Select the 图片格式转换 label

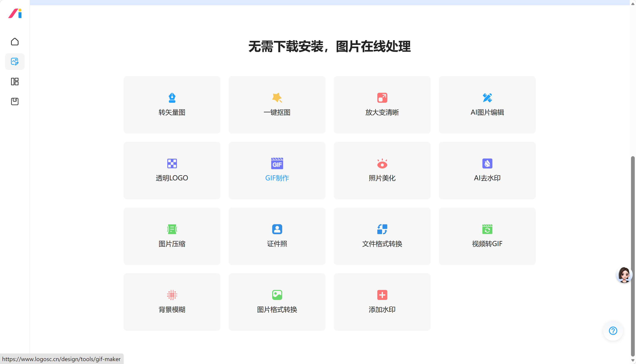[277, 310]
